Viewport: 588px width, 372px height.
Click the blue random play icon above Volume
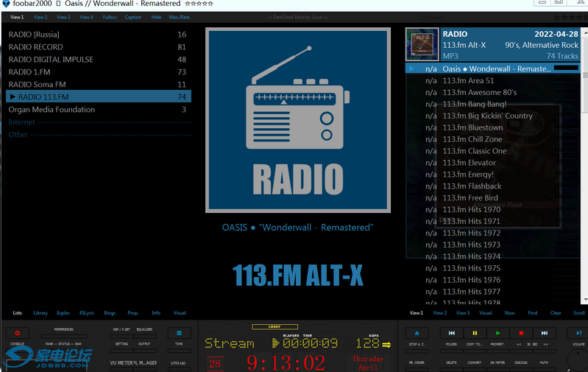click(579, 333)
